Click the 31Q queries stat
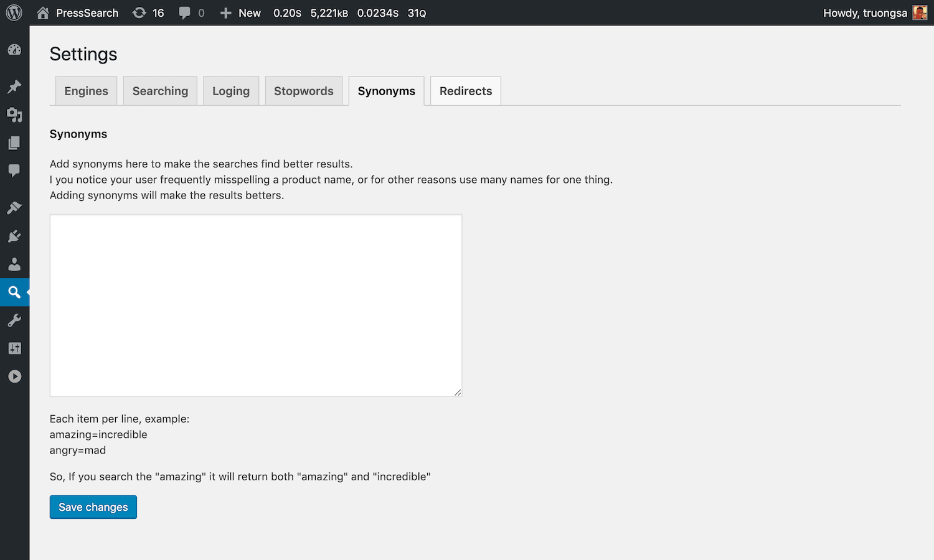This screenshot has height=560, width=934. pos(417,13)
